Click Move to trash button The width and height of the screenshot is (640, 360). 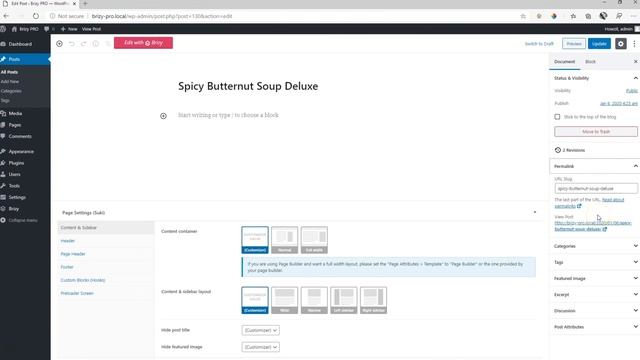(596, 132)
